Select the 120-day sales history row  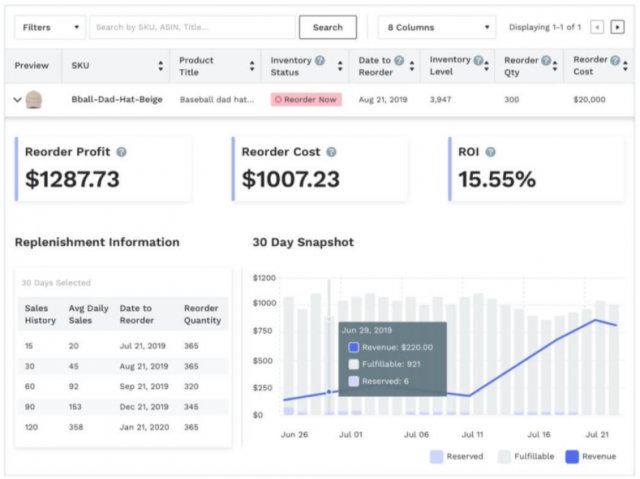tap(123, 427)
